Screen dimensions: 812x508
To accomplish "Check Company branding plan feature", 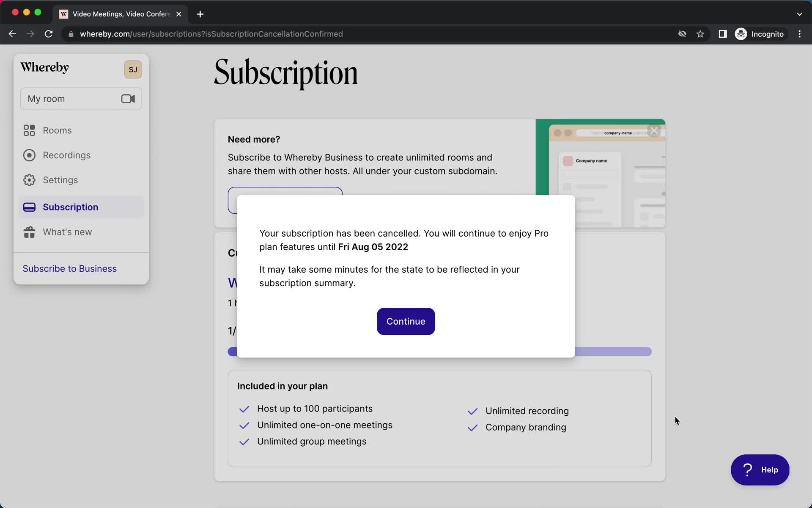I will click(472, 427).
